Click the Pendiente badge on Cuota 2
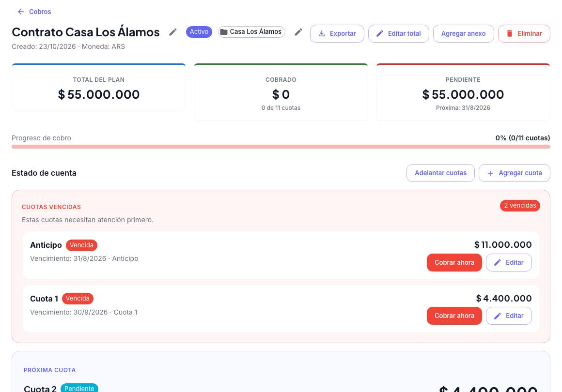Viewport: 562px width, 392px height. pos(79,389)
